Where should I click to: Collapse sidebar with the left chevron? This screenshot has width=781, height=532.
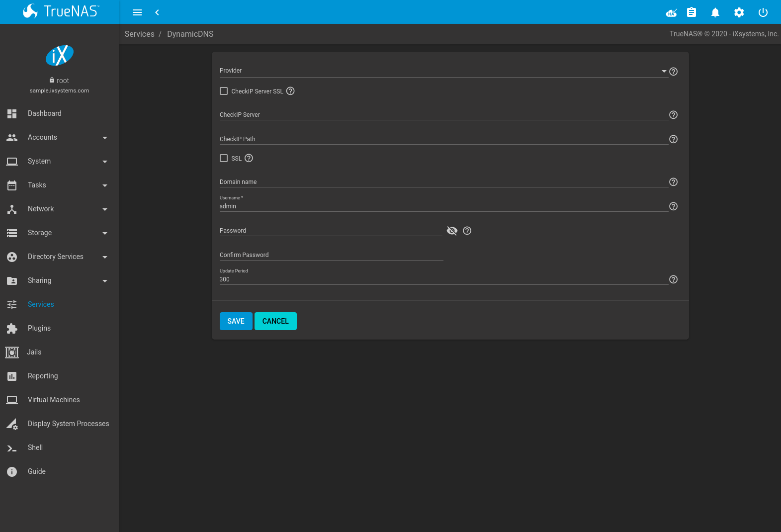pyautogui.click(x=157, y=12)
